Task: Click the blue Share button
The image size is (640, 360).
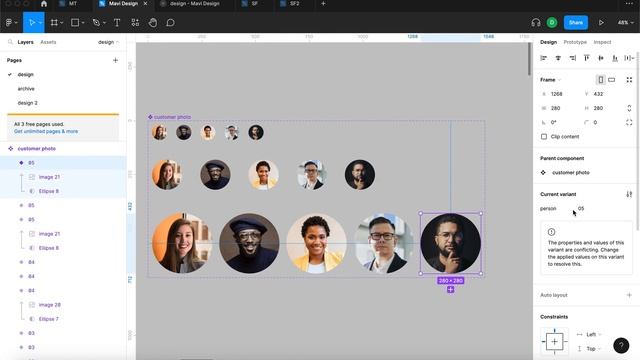Action: coord(576,22)
